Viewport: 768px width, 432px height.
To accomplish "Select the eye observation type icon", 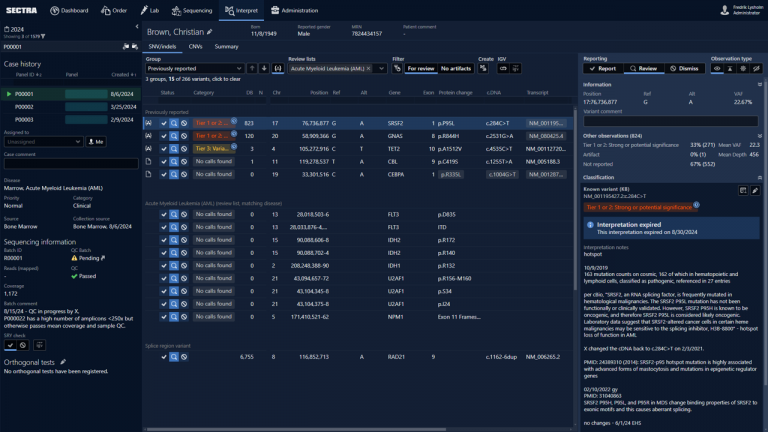I will point(718,68).
